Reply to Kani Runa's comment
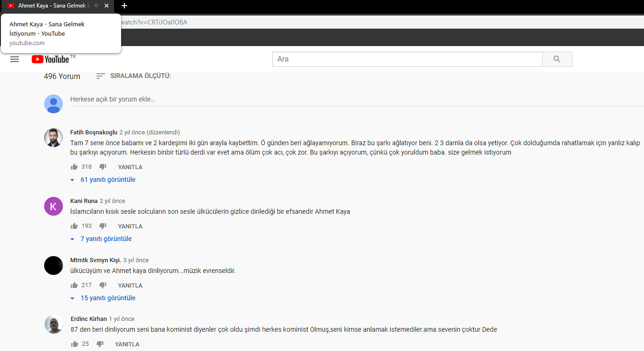The height and width of the screenshot is (351, 644). click(130, 226)
